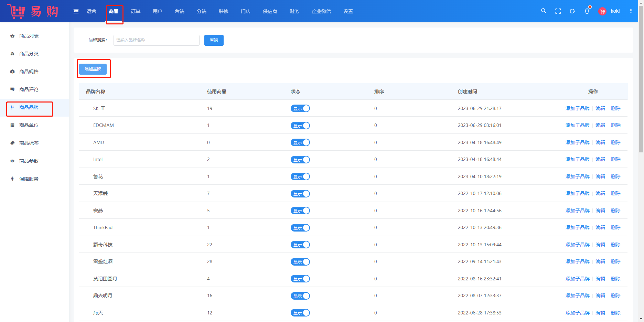Image resolution: width=644 pixels, height=322 pixels.
Task: Click the 易购 shopping cart logo
Action: tap(33, 11)
